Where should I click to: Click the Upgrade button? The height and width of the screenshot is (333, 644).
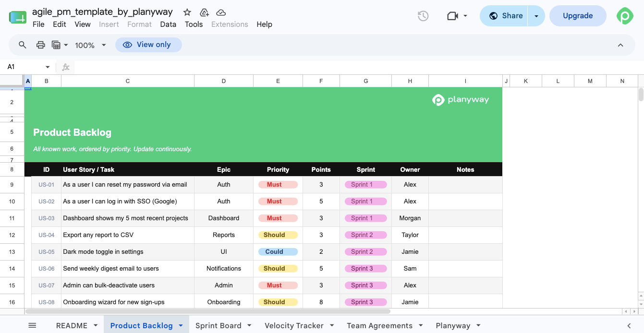578,16
